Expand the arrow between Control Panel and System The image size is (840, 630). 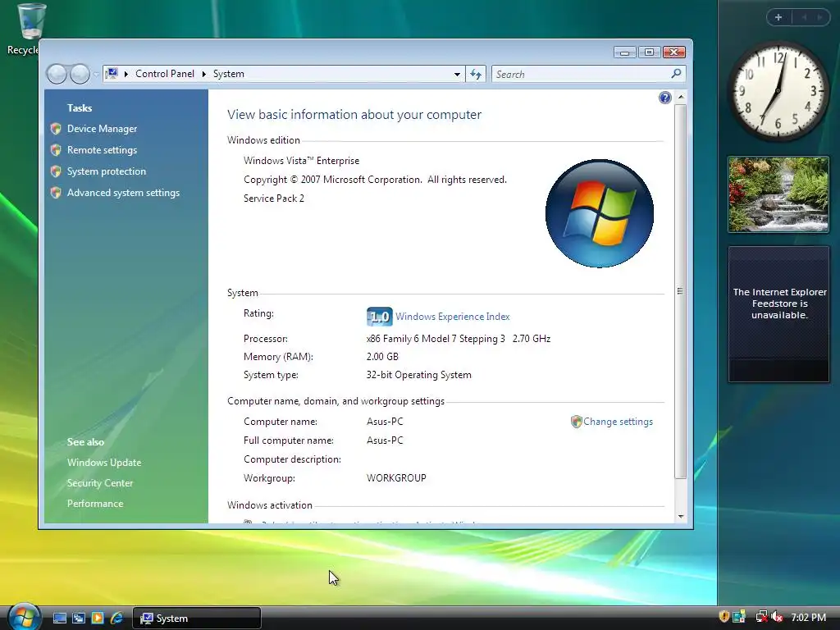204,74
